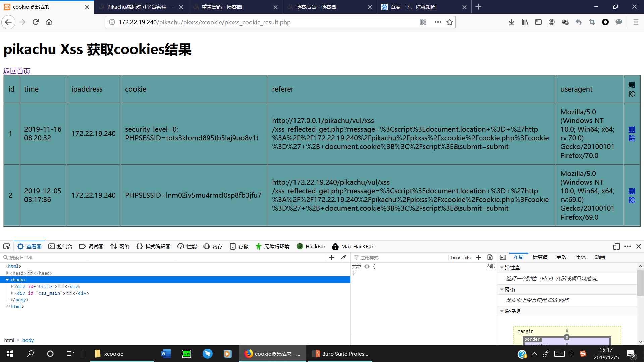The width and height of the screenshot is (644, 362).
Task: Open the Windows notification center
Action: (631, 354)
